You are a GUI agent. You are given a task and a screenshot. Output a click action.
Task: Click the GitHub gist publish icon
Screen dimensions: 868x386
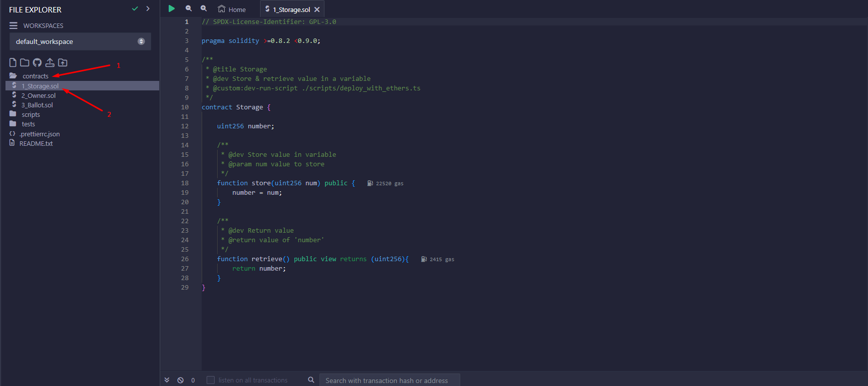37,62
